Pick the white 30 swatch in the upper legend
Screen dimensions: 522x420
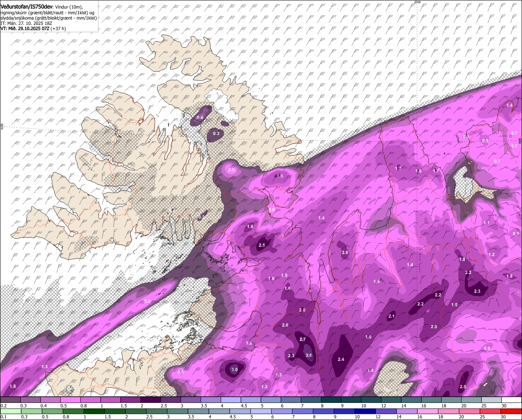click(512, 400)
